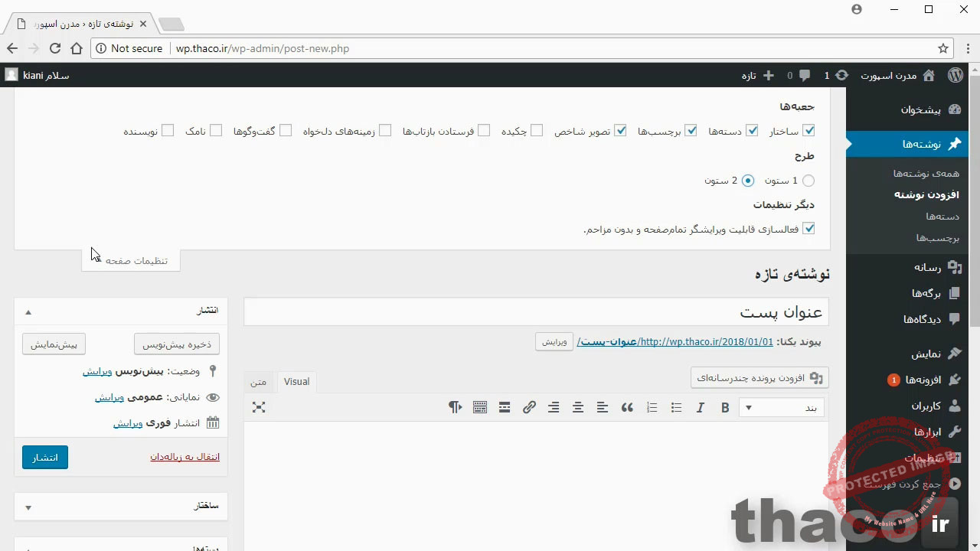Select the numbered list icon

point(652,407)
